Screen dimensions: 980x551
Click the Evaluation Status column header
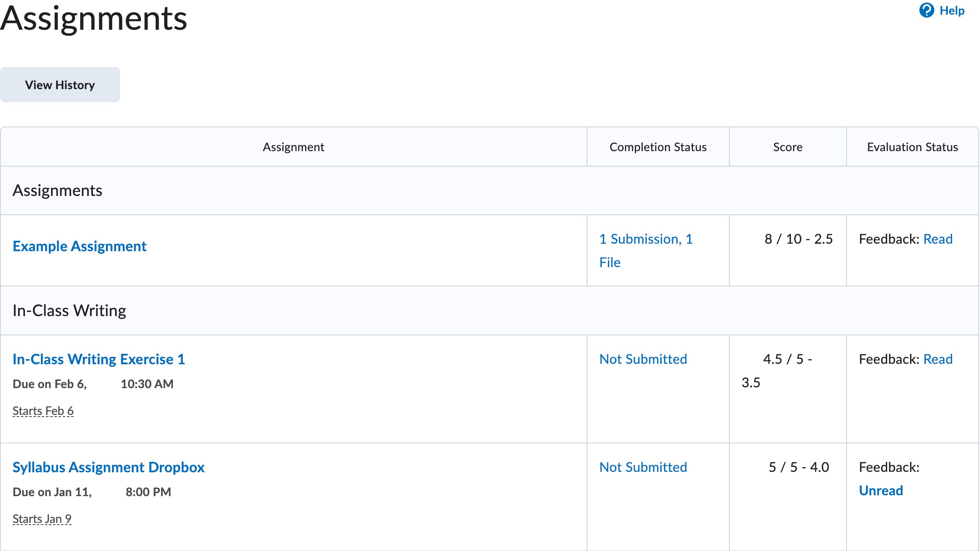click(912, 147)
